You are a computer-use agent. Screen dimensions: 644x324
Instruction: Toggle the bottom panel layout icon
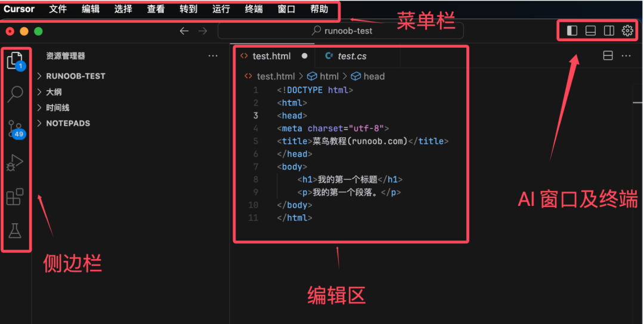coord(590,31)
